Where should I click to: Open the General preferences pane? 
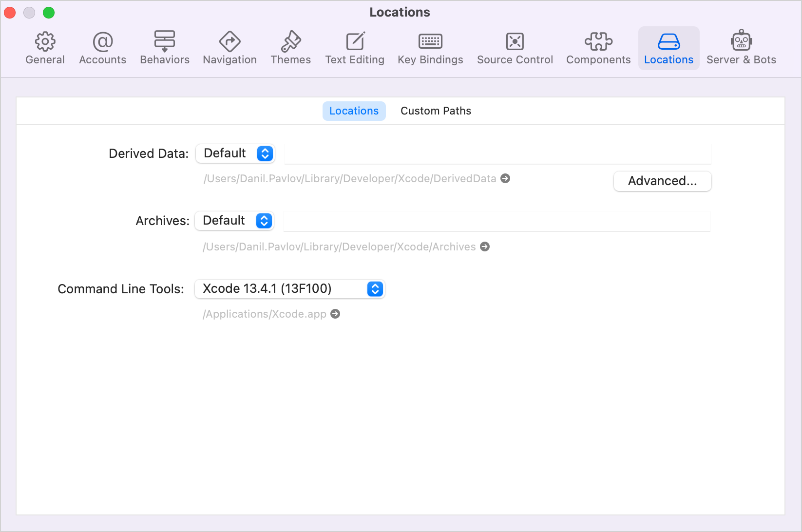tap(45, 48)
